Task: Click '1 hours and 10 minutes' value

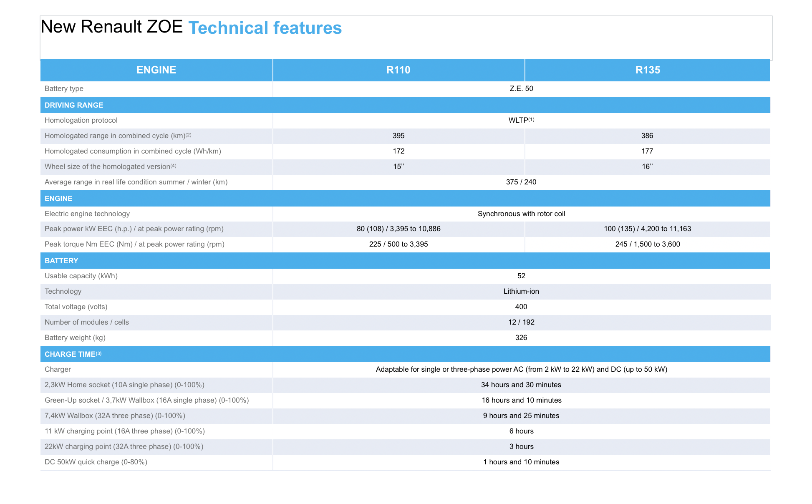Action: pyautogui.click(x=521, y=462)
